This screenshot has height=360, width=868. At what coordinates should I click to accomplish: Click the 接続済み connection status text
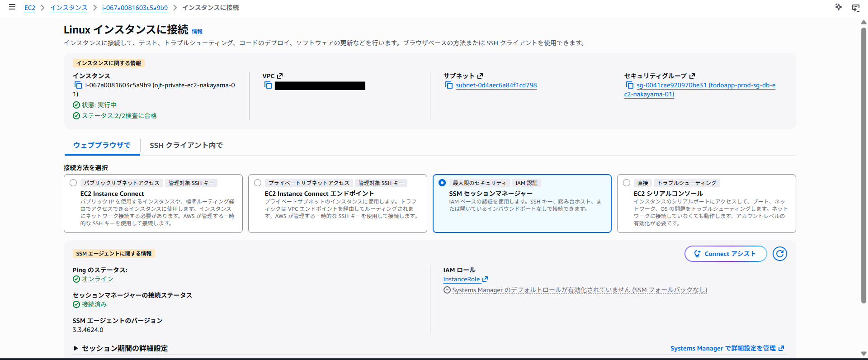point(94,304)
